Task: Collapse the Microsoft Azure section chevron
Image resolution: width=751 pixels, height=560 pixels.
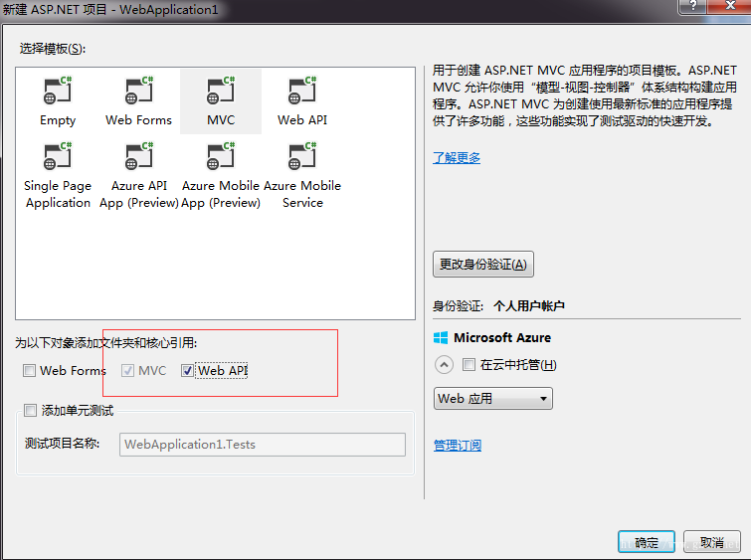Action: tap(444, 365)
